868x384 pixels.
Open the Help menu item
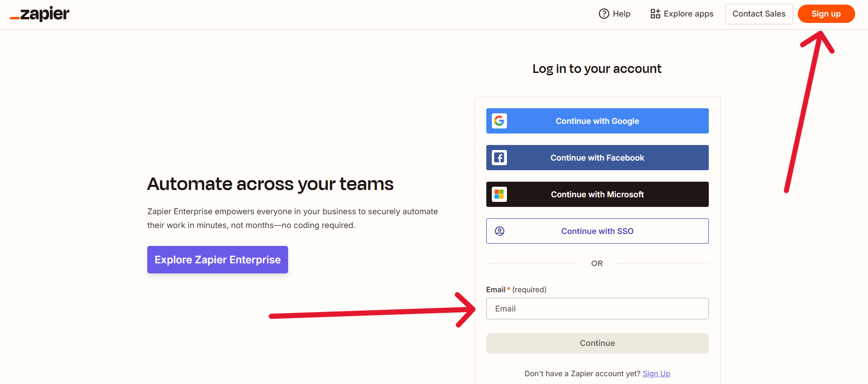(x=615, y=14)
